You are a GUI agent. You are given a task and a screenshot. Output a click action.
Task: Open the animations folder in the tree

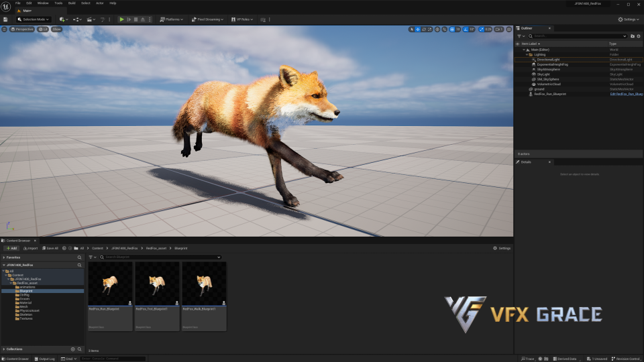click(x=27, y=287)
